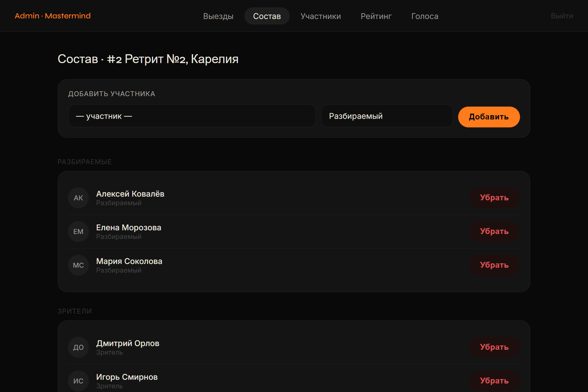The width and height of the screenshot is (588, 392).
Task: Click the РАЗБИРАЕМЫЕ section heading
Action: (85, 162)
